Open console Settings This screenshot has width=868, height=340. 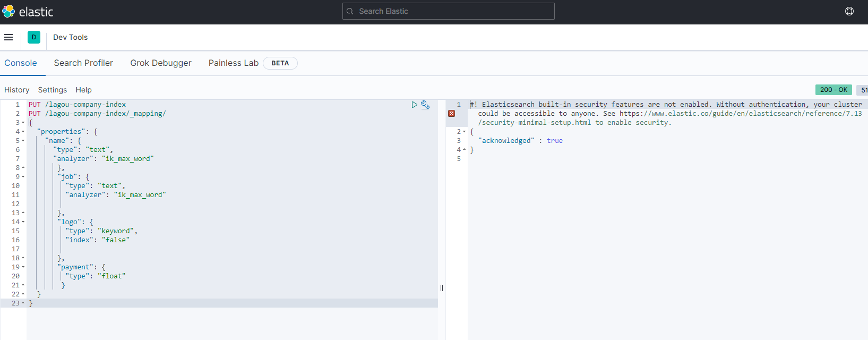tap(53, 90)
